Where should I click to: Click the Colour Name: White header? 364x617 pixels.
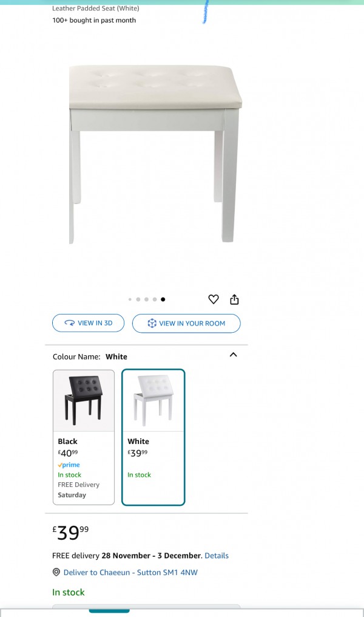[x=90, y=356]
